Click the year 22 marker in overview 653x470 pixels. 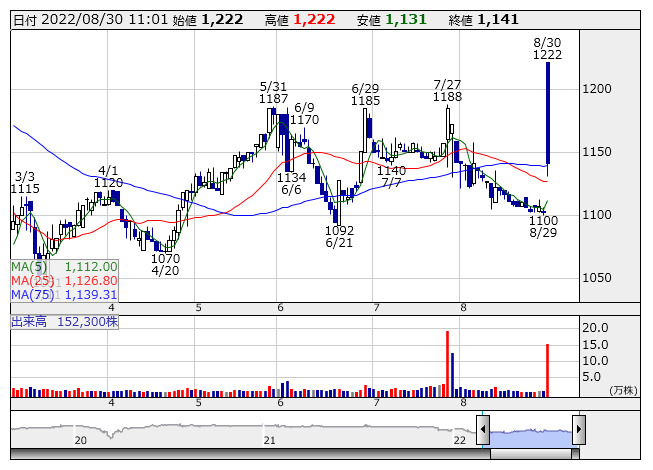click(x=460, y=440)
